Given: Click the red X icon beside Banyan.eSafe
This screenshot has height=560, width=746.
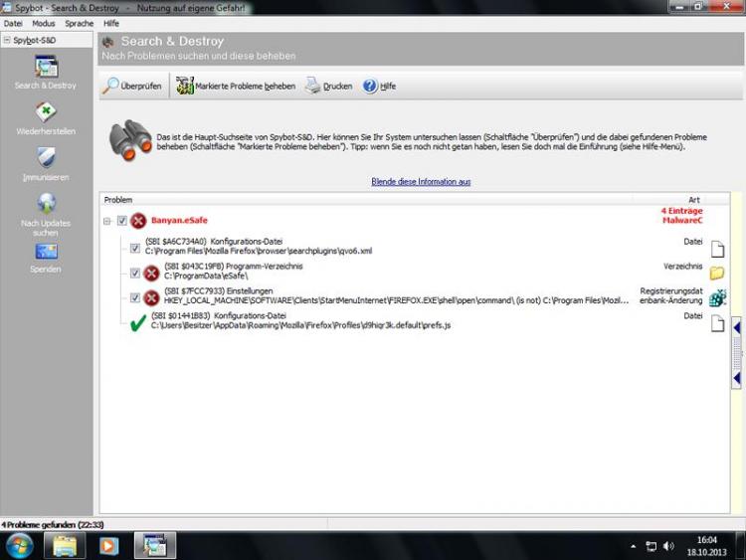Looking at the screenshot, I should pyautogui.click(x=138, y=221).
